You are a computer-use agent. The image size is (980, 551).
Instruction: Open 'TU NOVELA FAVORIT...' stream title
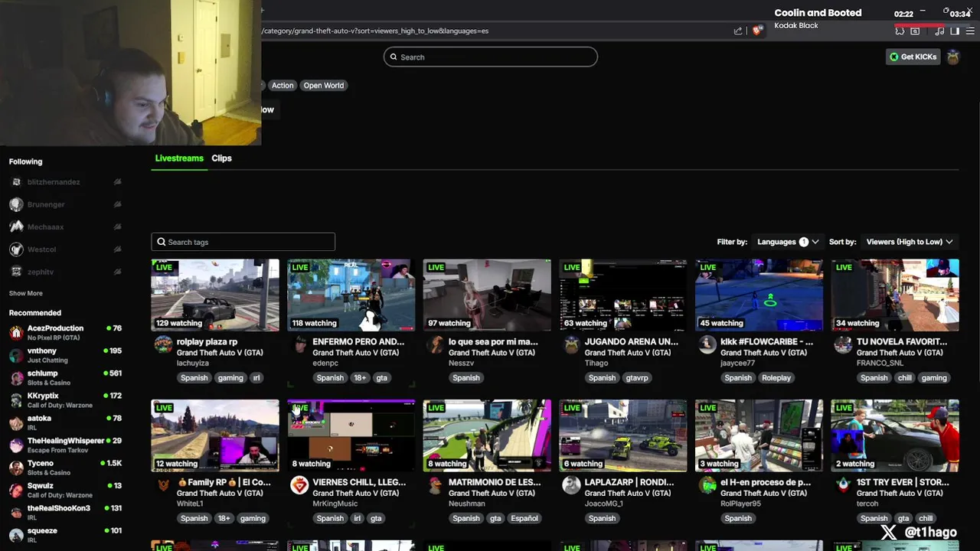tap(902, 342)
